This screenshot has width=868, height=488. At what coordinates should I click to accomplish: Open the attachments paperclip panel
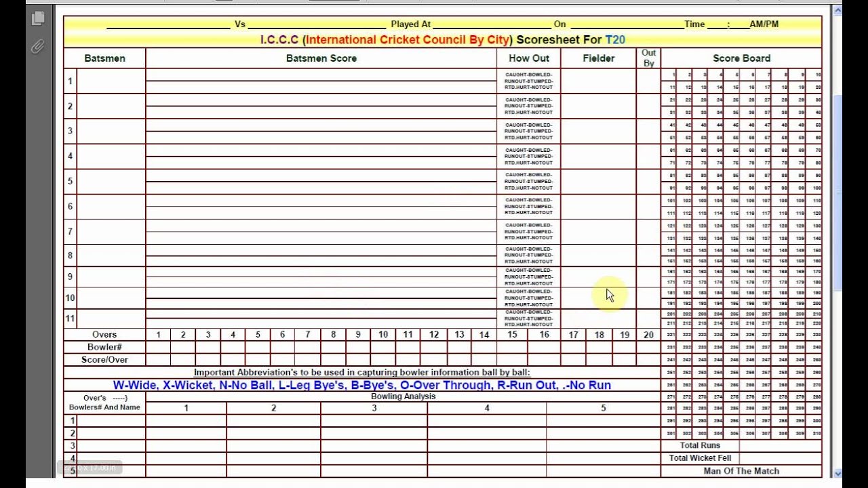tap(38, 46)
